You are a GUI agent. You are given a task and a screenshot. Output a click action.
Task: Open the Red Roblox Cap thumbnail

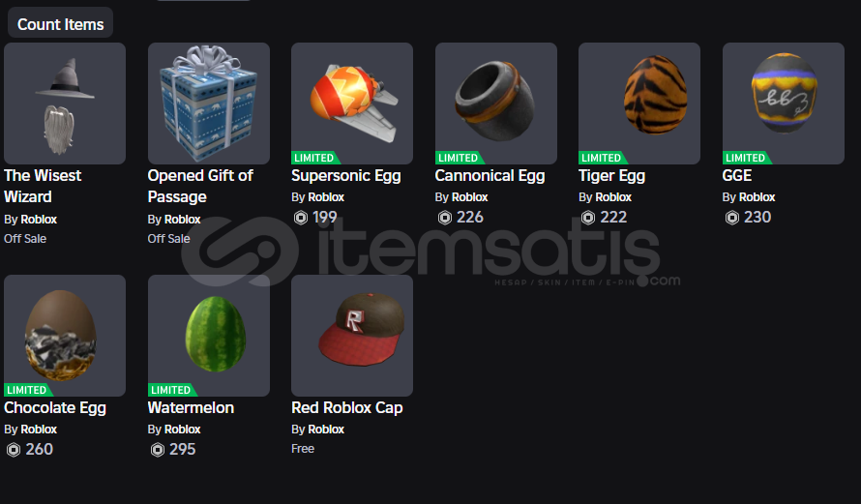352,336
